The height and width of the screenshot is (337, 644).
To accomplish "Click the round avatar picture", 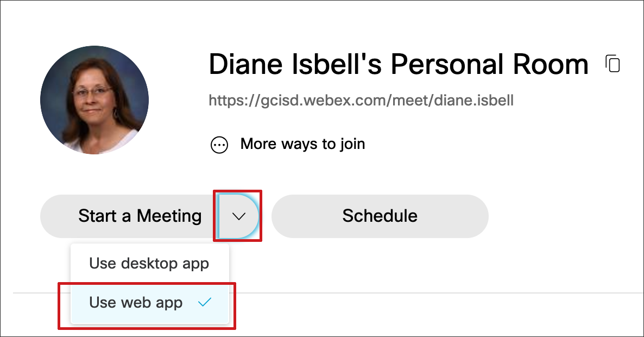I will (x=94, y=100).
